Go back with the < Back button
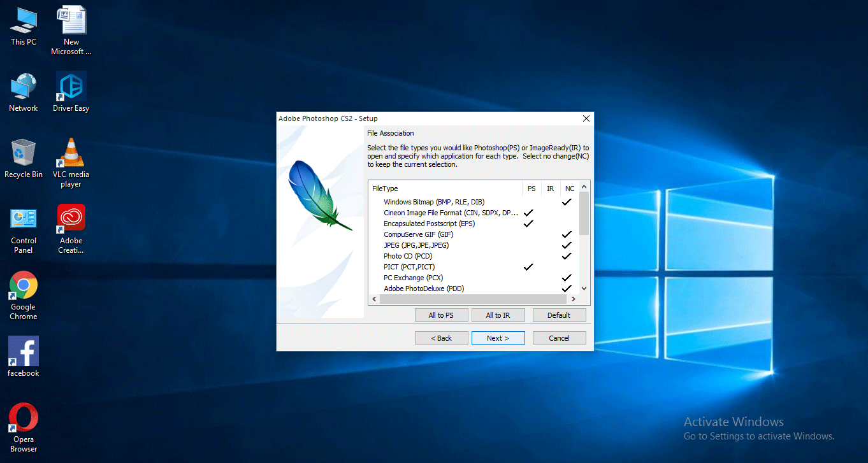The height and width of the screenshot is (463, 868). tap(441, 338)
